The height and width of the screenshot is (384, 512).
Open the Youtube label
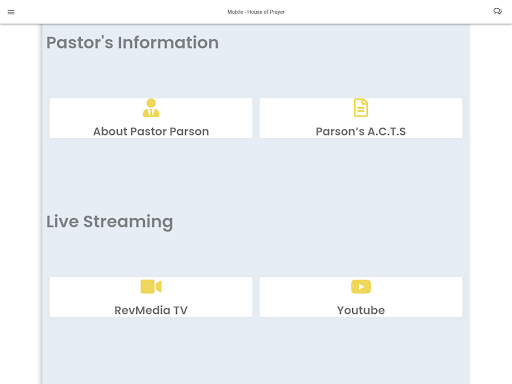coord(361,310)
